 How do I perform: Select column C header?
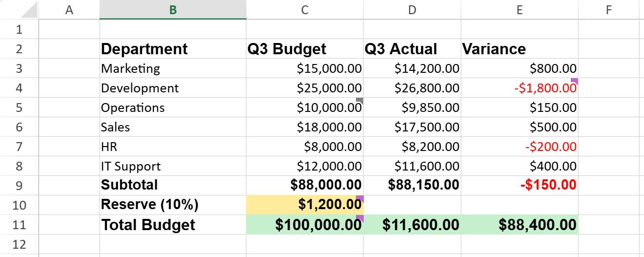[x=305, y=10]
